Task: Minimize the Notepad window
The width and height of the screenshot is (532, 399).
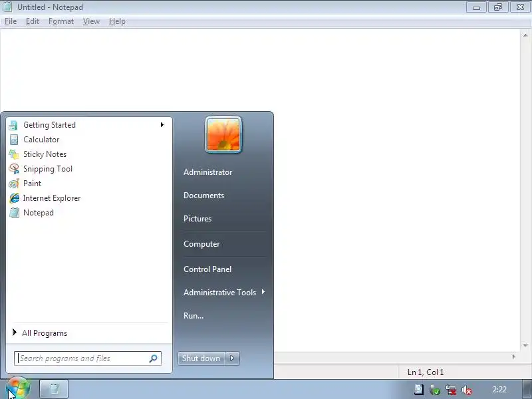Action: pyautogui.click(x=476, y=7)
